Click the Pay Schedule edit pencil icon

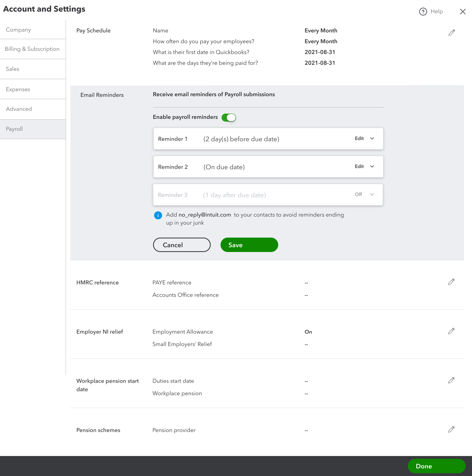[451, 33]
